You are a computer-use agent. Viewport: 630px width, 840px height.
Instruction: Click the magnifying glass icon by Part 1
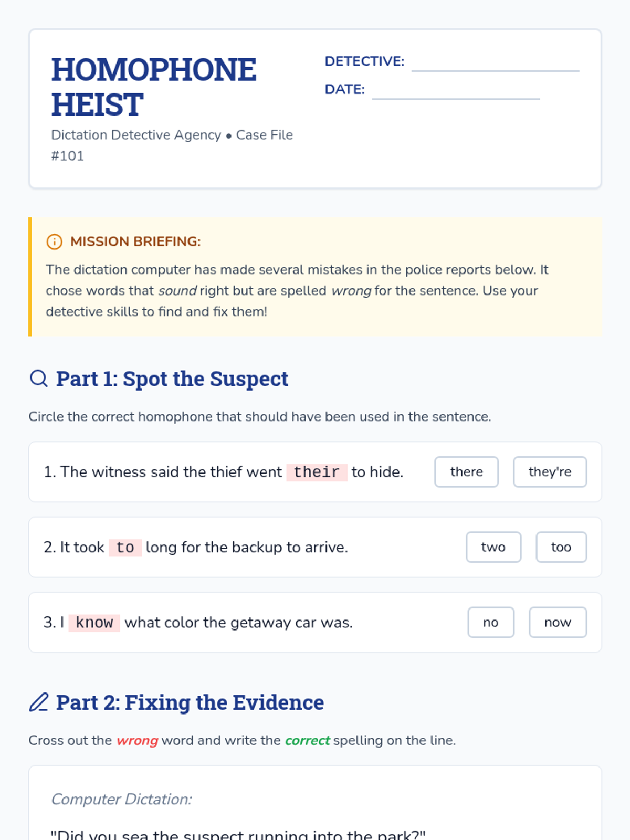point(39,378)
